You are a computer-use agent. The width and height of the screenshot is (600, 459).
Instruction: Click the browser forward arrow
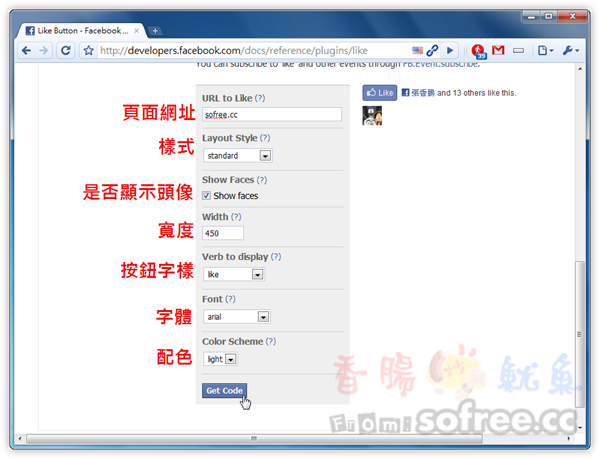tap(44, 50)
